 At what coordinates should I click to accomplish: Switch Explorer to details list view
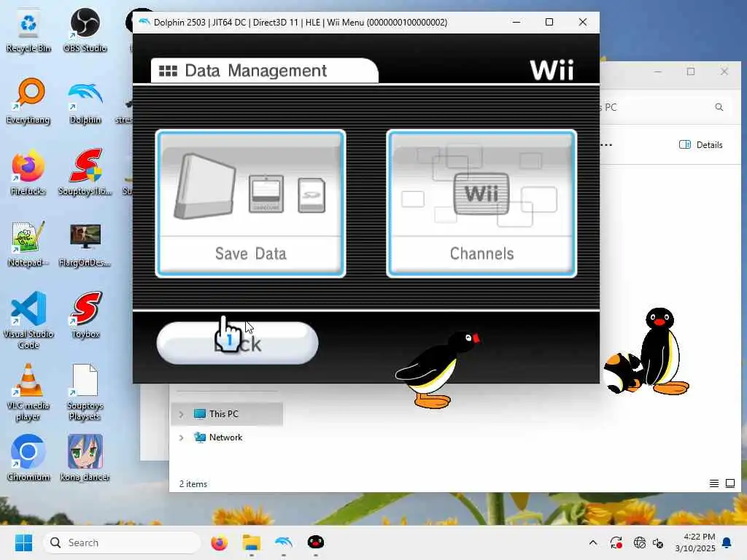tap(713, 484)
